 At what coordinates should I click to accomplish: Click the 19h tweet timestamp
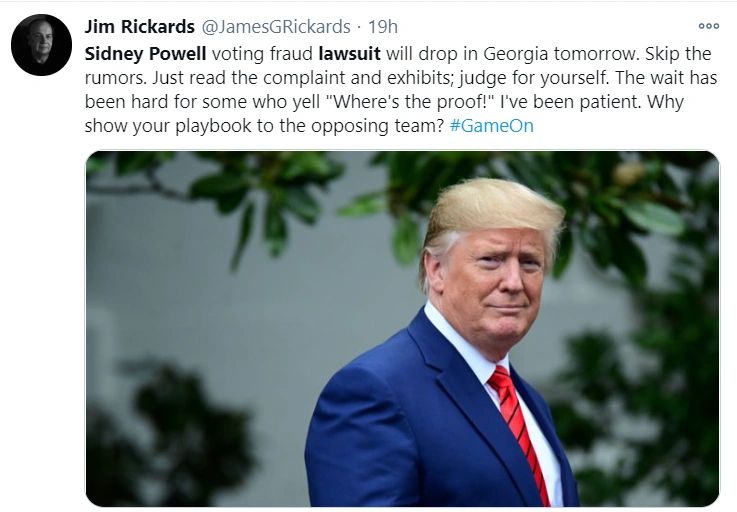click(x=383, y=27)
